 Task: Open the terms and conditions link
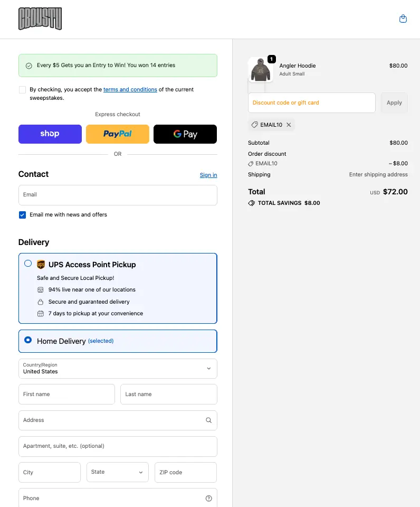(130, 90)
